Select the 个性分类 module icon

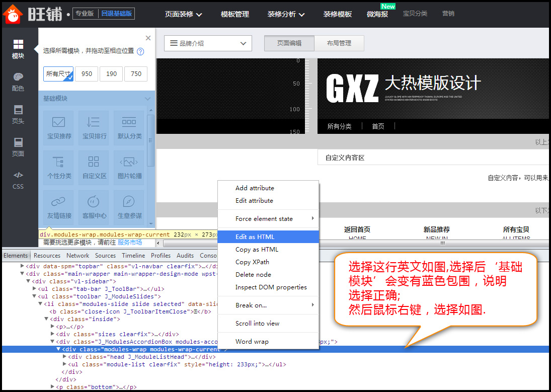(58, 168)
